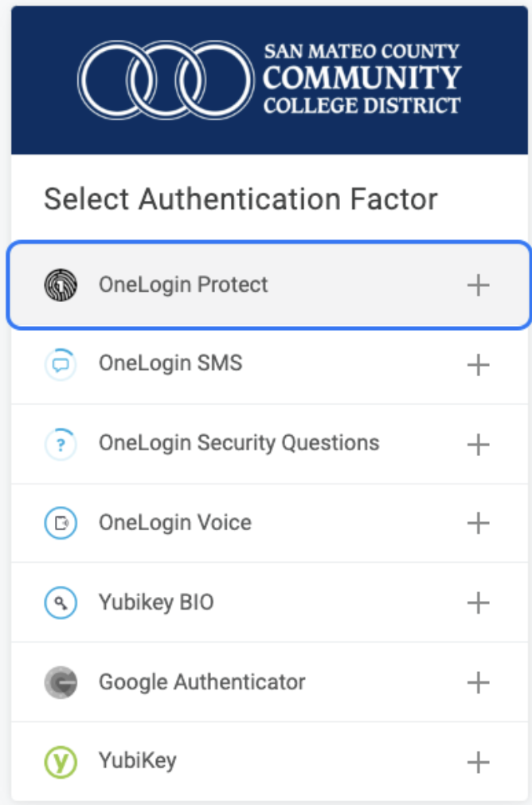Add OneLogin Voice using the plus button
This screenshot has width=532, height=805.
coord(478,524)
